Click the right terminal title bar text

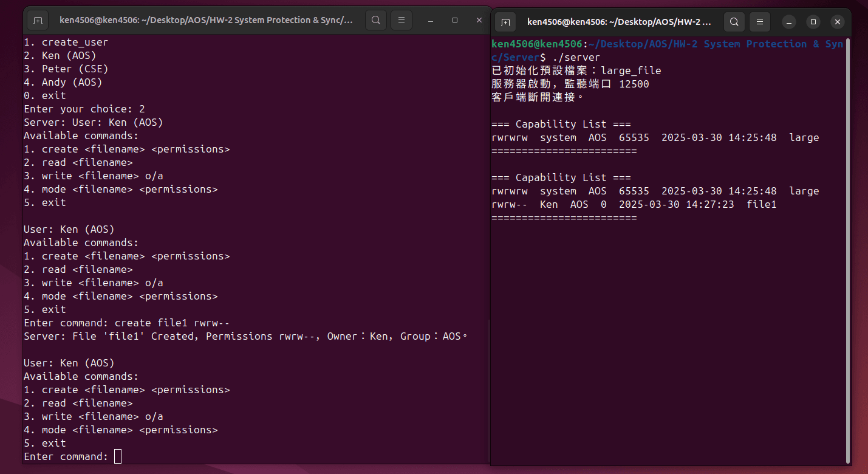point(619,22)
